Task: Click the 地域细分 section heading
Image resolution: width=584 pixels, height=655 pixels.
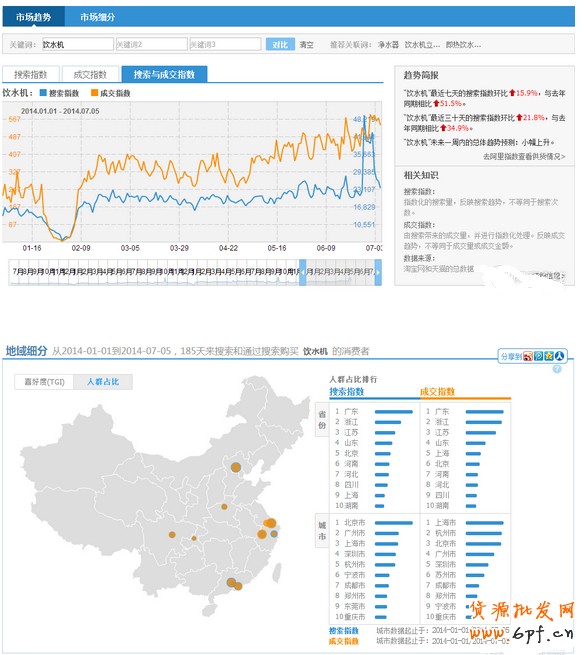Action: pyautogui.click(x=26, y=351)
